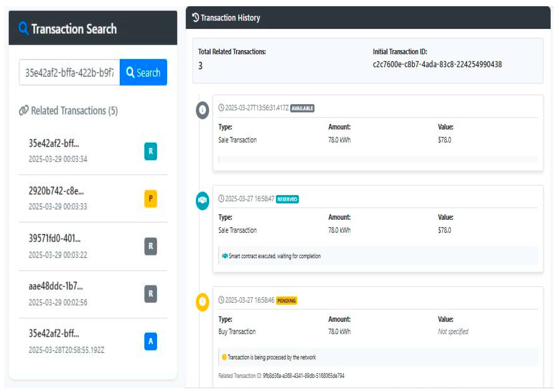Image resolution: width=559 pixels, height=392 pixels.
Task: Click the teal handshake timeline marker icon
Action: pyautogui.click(x=202, y=200)
